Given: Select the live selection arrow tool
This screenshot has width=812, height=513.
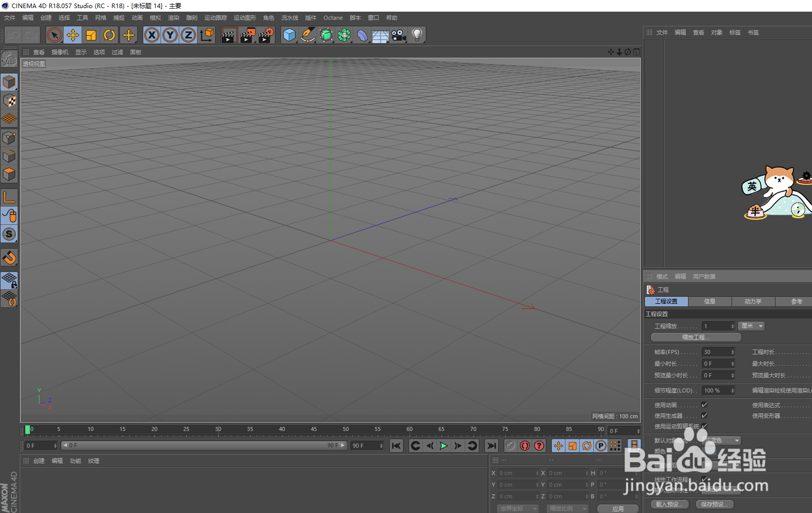Looking at the screenshot, I should click(x=55, y=35).
